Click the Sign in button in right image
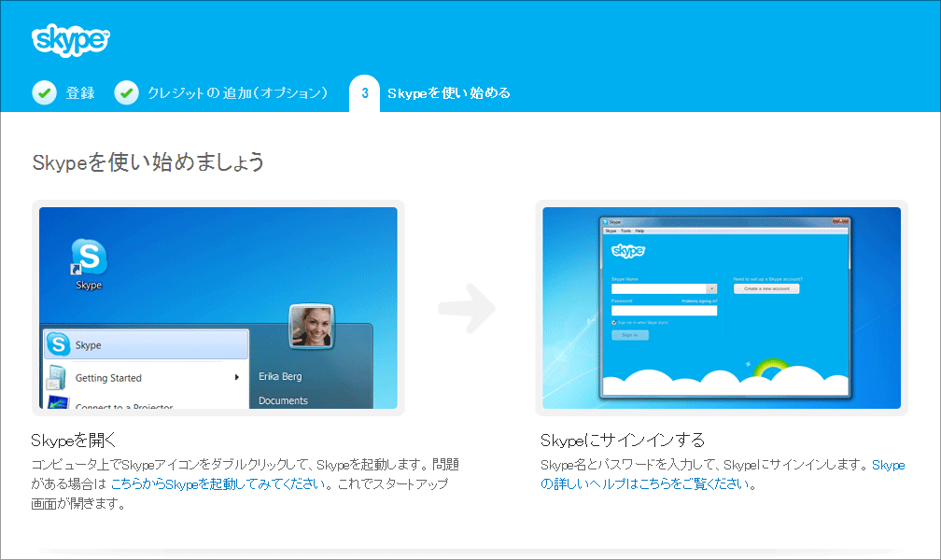The width and height of the screenshot is (941, 560). pos(629,335)
